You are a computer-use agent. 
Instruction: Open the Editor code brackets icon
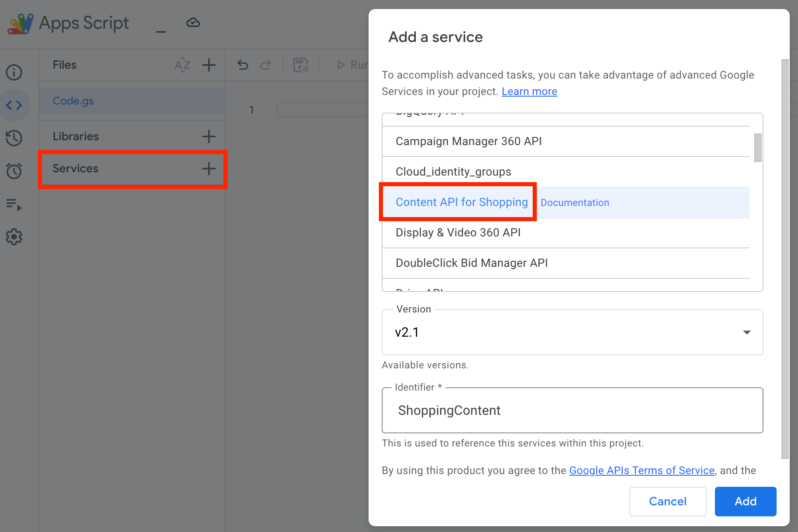click(x=14, y=105)
